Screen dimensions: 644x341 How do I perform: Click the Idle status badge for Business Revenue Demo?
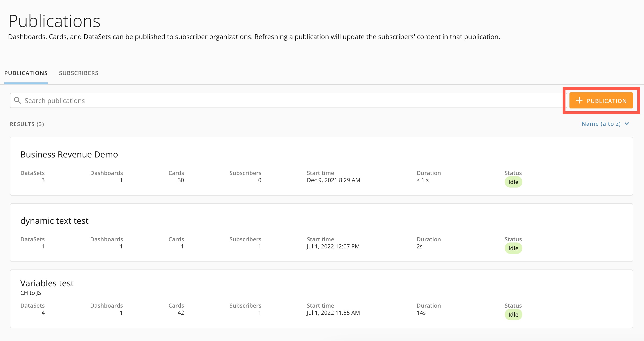(513, 182)
